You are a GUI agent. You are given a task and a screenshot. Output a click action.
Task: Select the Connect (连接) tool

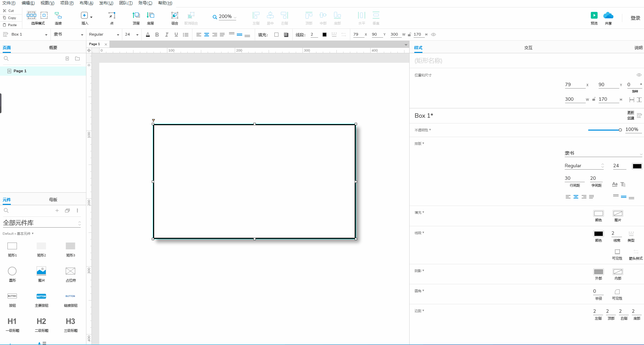tap(58, 16)
